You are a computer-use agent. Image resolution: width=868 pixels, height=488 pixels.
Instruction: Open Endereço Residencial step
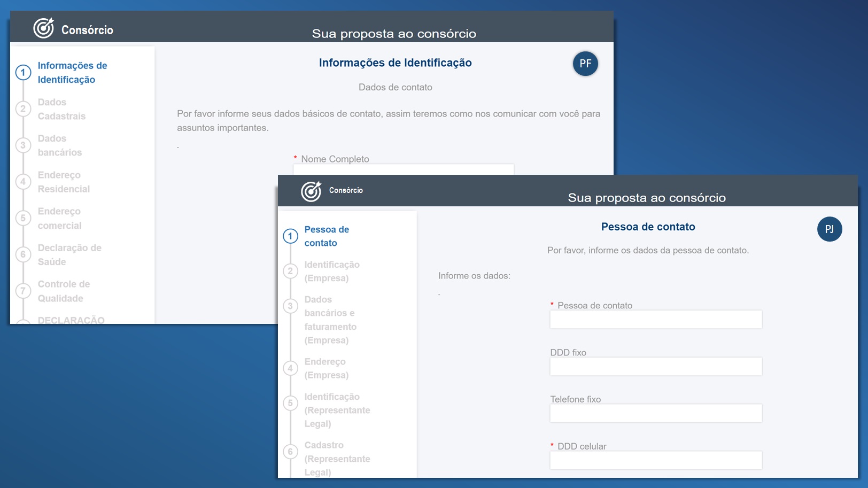64,182
